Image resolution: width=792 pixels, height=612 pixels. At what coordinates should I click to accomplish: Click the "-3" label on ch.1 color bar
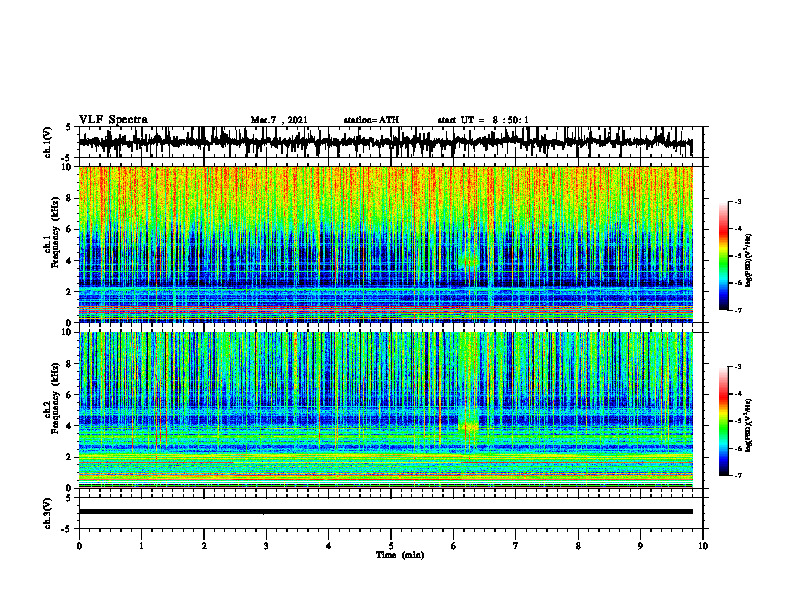pos(737,202)
